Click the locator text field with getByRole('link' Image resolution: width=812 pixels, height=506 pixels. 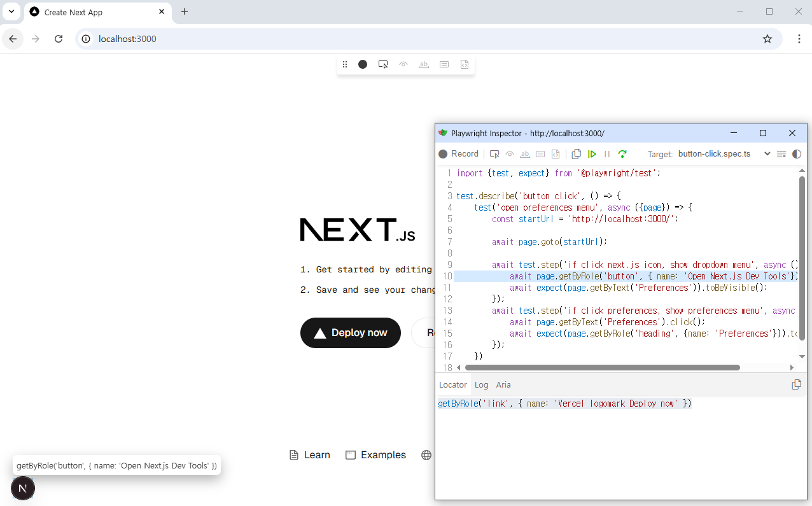[x=564, y=404]
